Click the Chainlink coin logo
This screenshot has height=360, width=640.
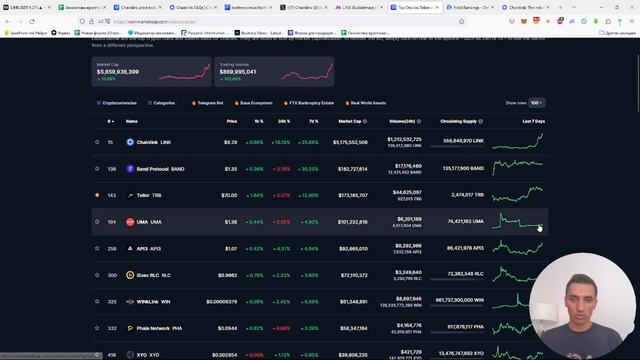130,142
